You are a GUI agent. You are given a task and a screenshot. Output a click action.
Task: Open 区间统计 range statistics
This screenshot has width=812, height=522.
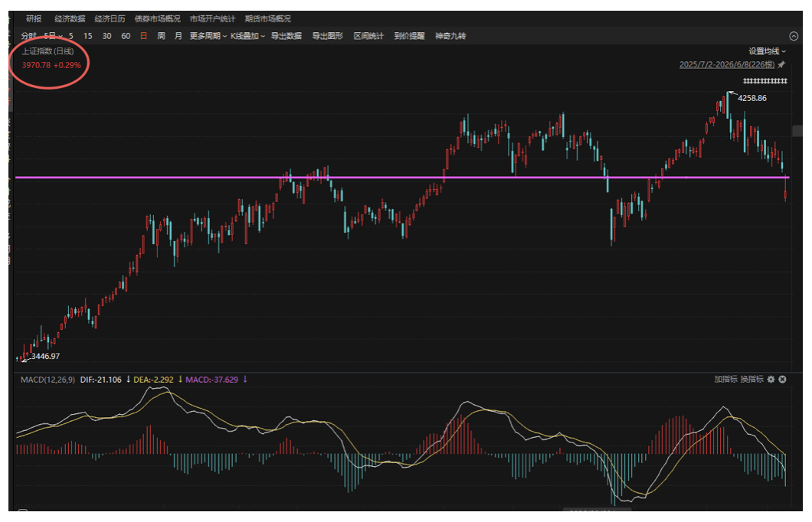pos(368,36)
